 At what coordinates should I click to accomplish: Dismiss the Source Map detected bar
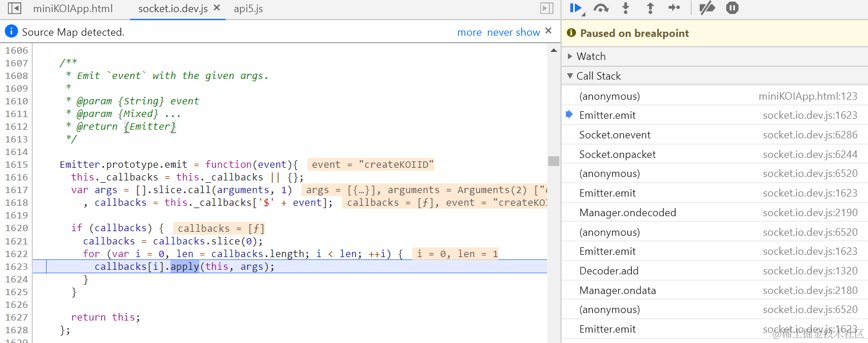(x=548, y=31)
